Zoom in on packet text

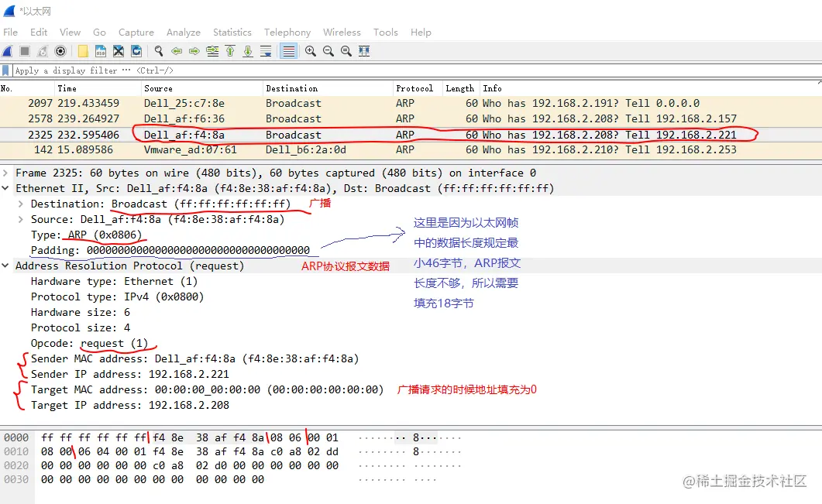[x=311, y=51]
